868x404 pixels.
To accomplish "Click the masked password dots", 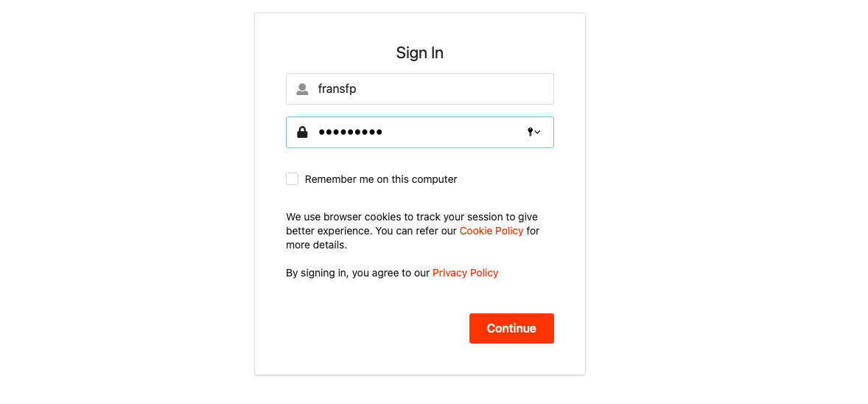I will 350,133.
